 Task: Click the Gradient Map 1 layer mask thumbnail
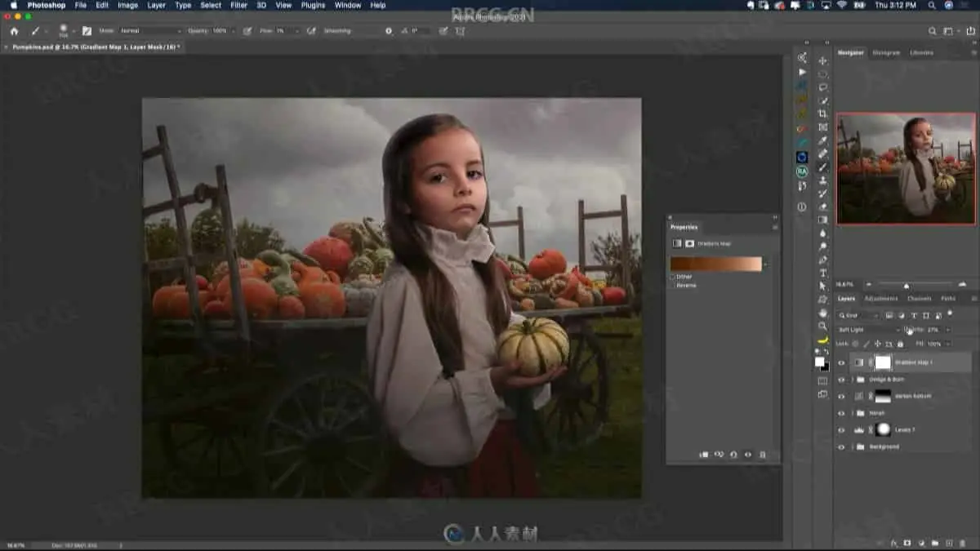point(883,362)
